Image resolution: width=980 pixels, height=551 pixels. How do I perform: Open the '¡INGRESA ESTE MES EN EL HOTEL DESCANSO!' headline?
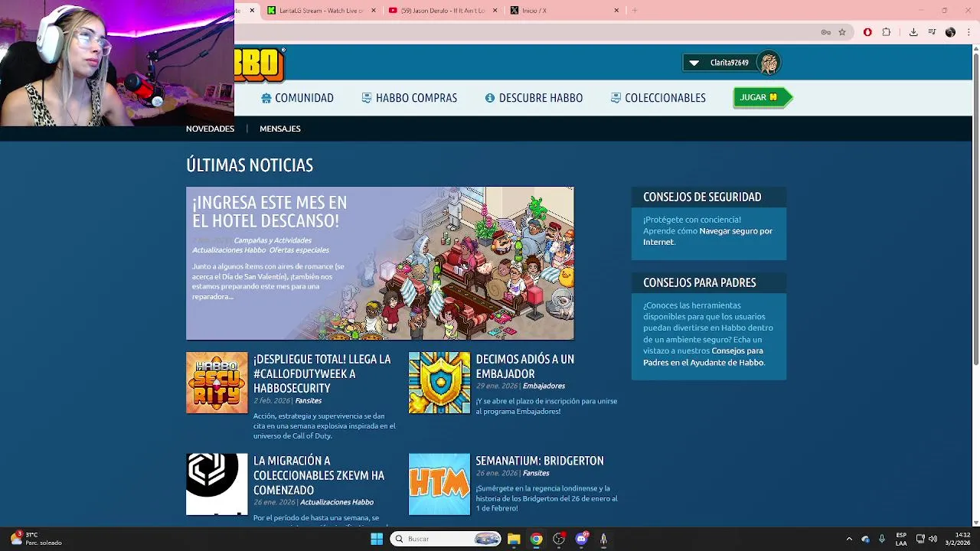[x=269, y=212]
